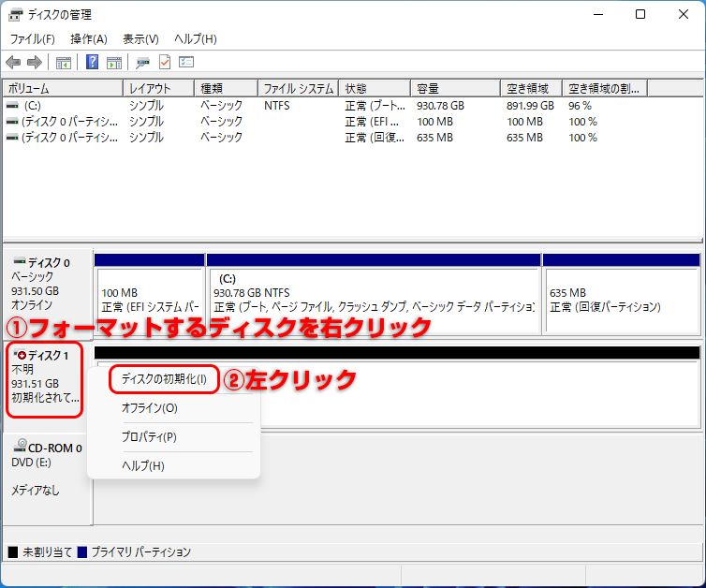Screen dimensions: 706x588
Task: Click the blue Help question mark icon
Action: (93, 63)
